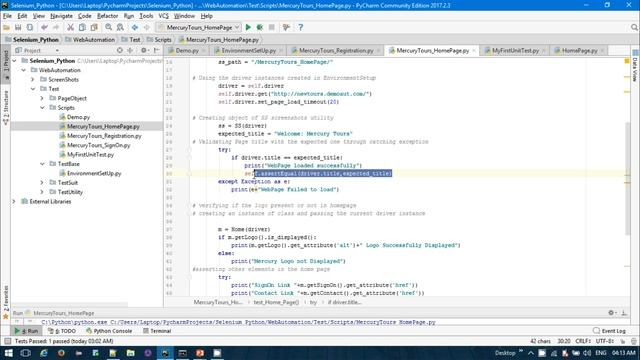Click the Help question mark icon
The image size is (640, 360).
[301, 27]
